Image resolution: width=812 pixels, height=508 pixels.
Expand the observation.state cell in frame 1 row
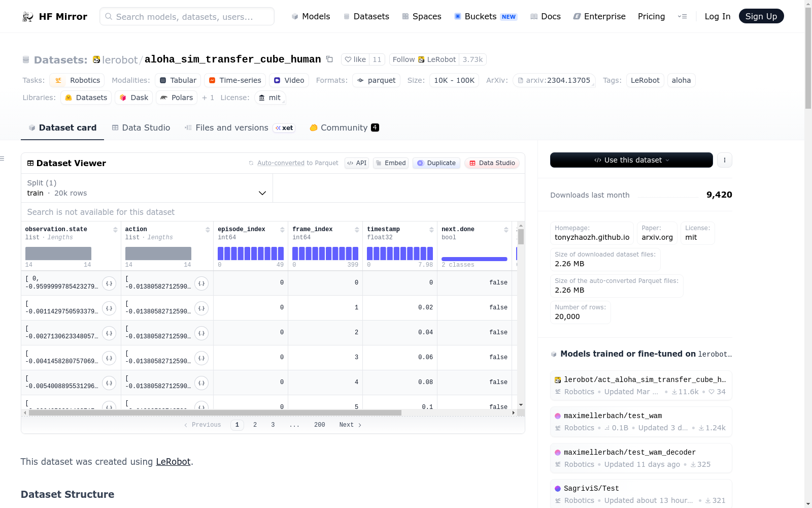point(109,308)
